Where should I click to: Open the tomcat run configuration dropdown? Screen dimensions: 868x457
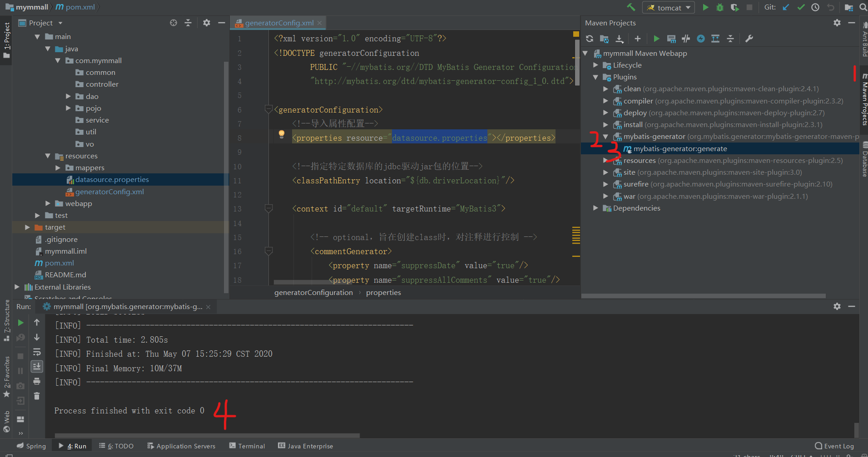pos(669,8)
